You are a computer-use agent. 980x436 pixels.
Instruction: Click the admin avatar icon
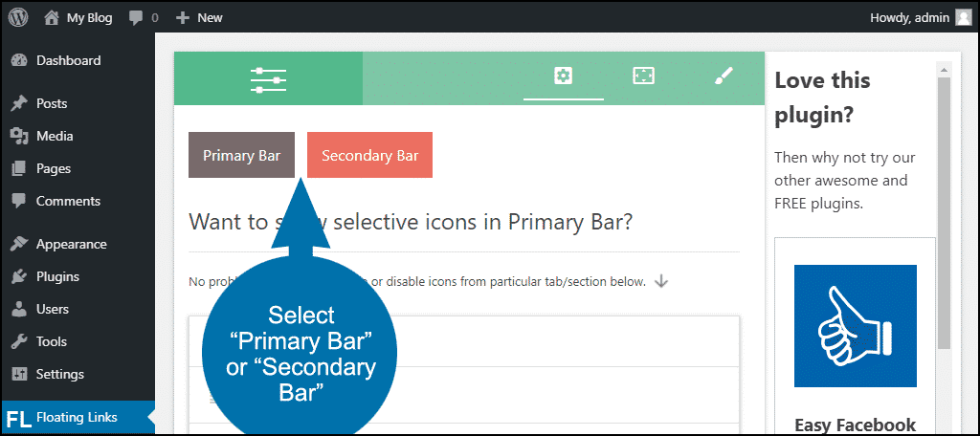click(963, 17)
